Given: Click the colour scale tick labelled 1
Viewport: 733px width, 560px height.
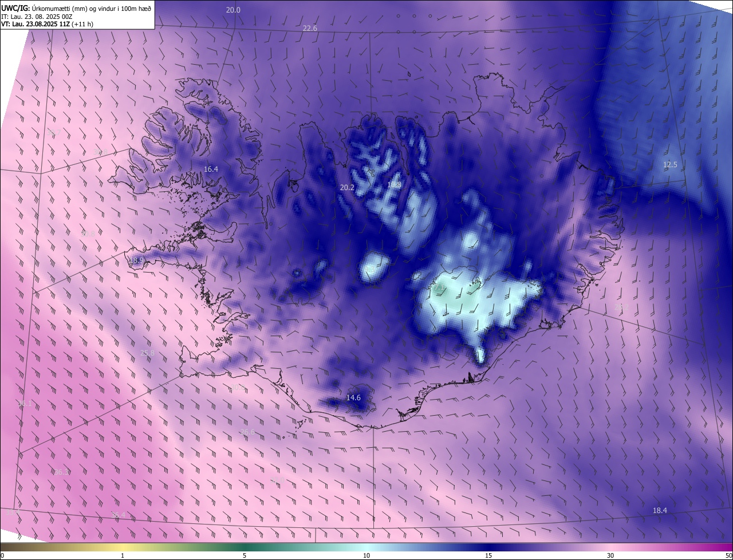Looking at the screenshot, I should [123, 555].
